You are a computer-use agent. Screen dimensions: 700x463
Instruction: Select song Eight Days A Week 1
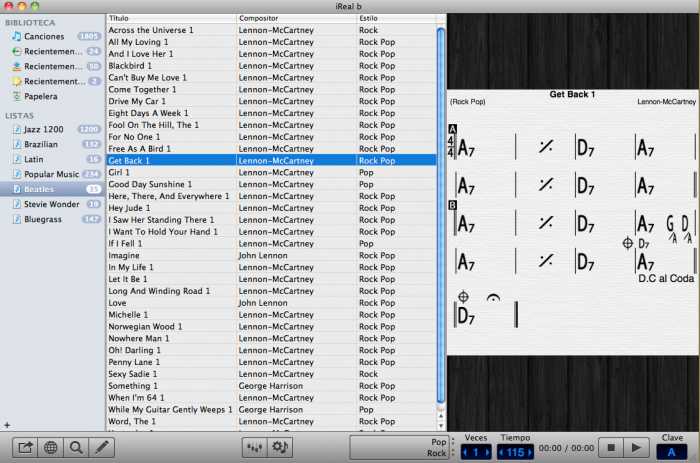pos(271,113)
